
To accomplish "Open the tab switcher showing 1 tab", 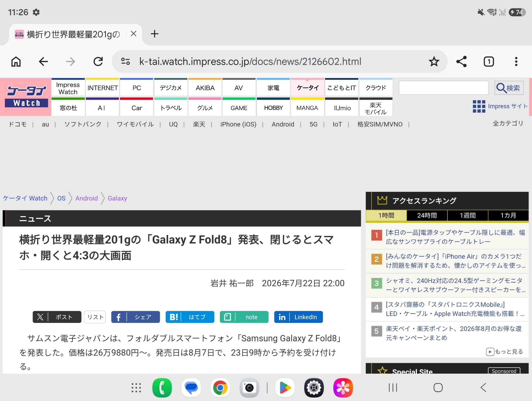I will coord(489,61).
